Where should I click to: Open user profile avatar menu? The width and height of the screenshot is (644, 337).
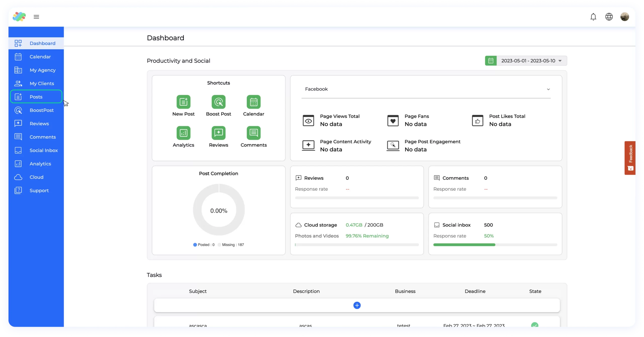click(x=624, y=17)
